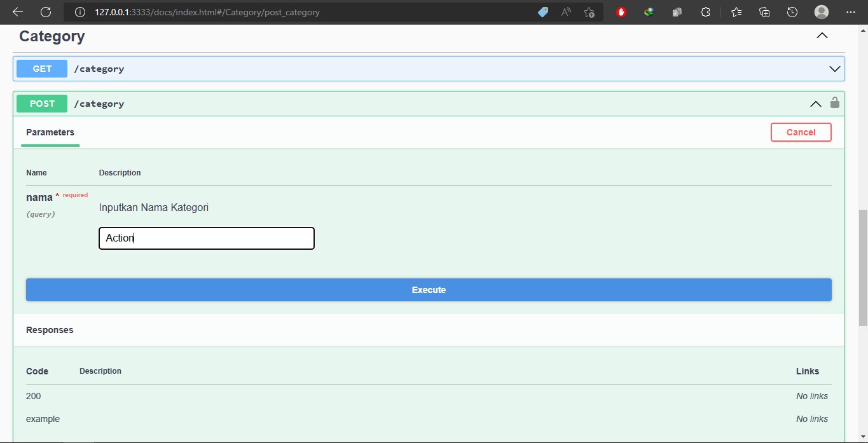868x443 pixels.
Task: Expand the GET /category endpoint
Action: [x=834, y=69]
